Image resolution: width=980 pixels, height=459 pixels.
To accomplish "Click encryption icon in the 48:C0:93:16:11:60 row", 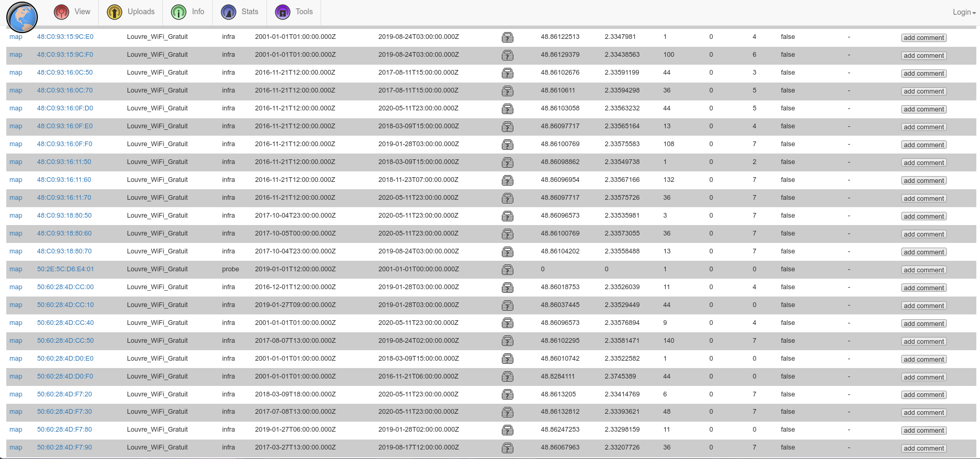I will click(507, 180).
